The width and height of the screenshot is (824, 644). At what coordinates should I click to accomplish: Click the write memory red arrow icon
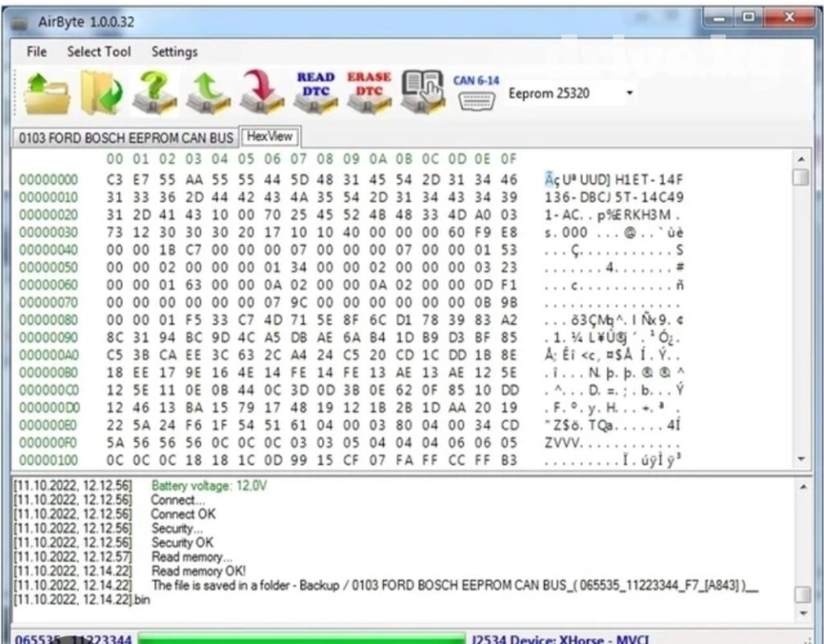[x=262, y=93]
